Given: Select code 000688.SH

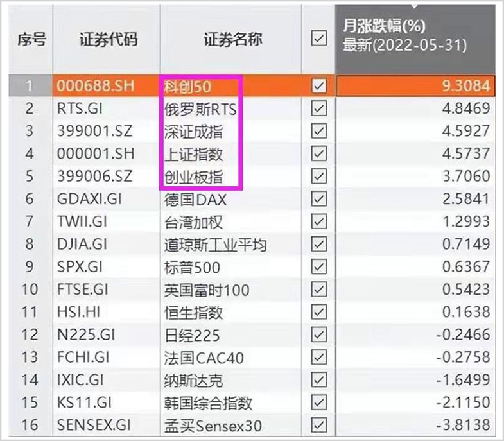Looking at the screenshot, I should click(96, 86).
